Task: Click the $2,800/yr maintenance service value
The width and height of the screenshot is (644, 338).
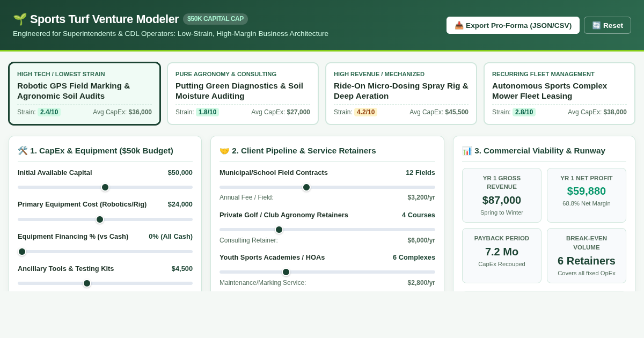Action: (x=421, y=283)
